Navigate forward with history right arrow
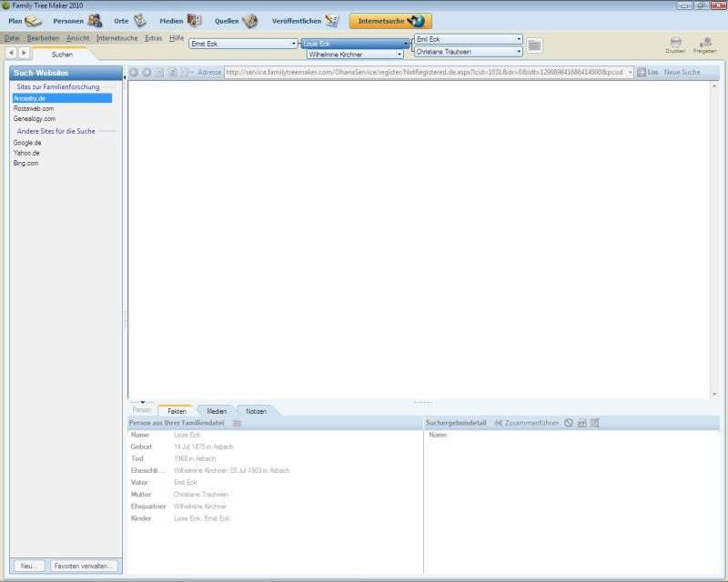The height and width of the screenshot is (582, 728). (x=25, y=53)
